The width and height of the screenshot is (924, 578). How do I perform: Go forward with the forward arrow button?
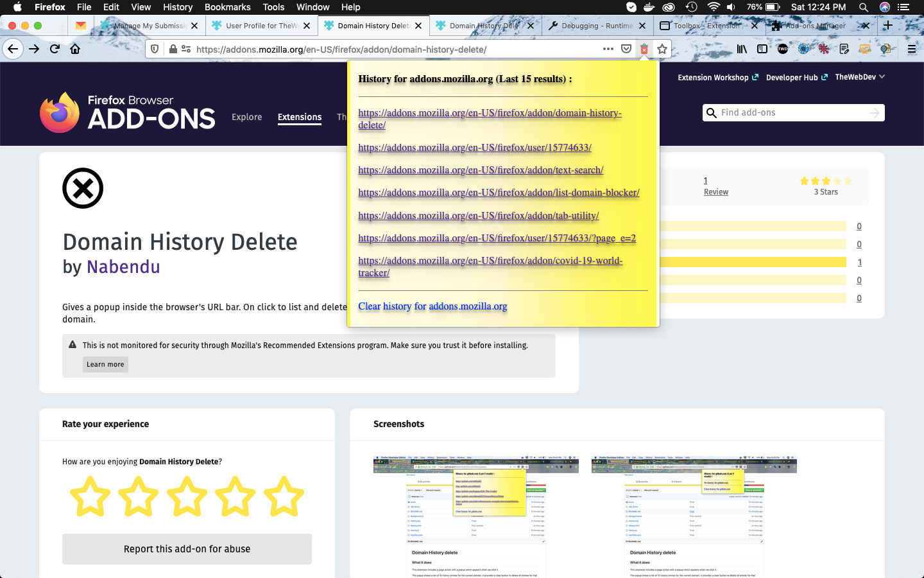point(34,49)
